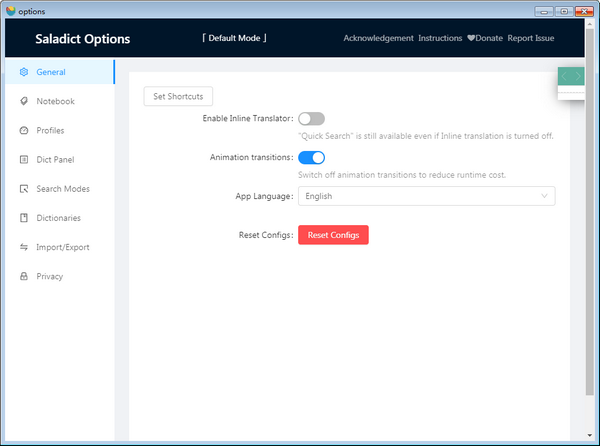Image resolution: width=600 pixels, height=446 pixels.
Task: Click the Privacy lock icon
Action: pos(24,276)
